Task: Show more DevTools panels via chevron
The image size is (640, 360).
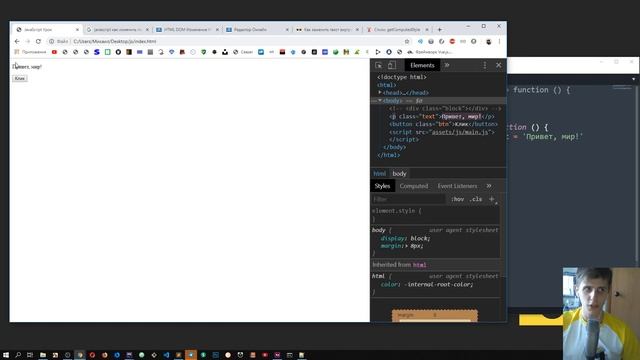Action: (x=447, y=65)
